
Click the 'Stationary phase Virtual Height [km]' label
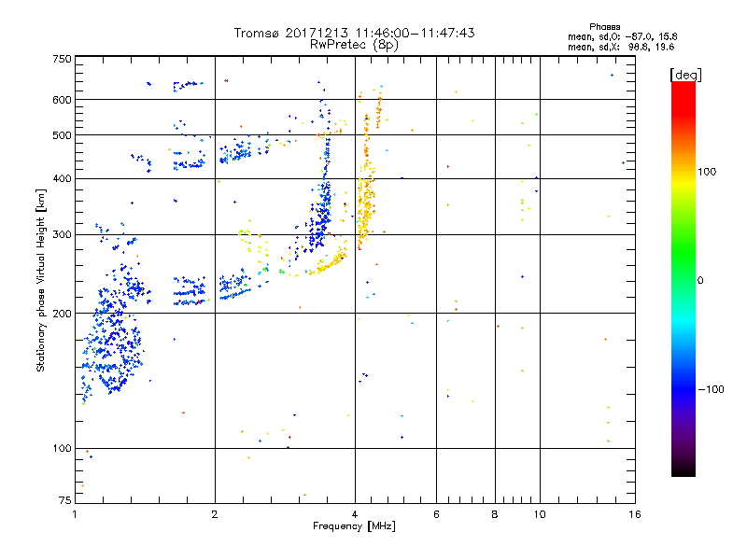[x=40, y=280]
